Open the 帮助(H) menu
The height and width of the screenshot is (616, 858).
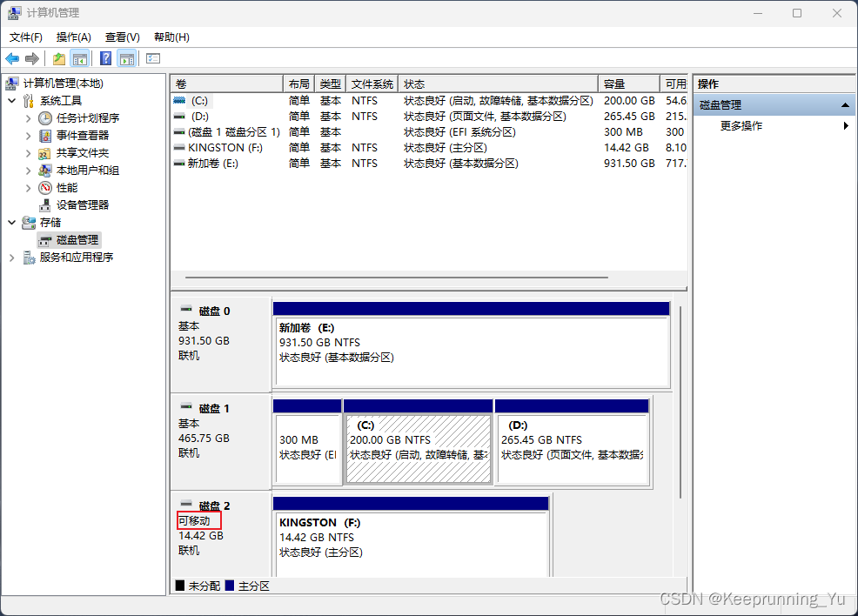tap(171, 37)
